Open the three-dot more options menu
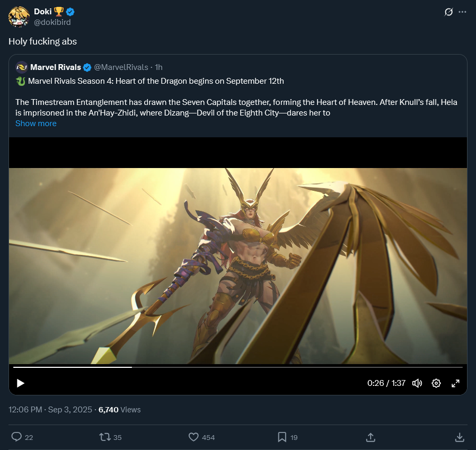Image resolution: width=476 pixels, height=450 pixels. coord(462,12)
